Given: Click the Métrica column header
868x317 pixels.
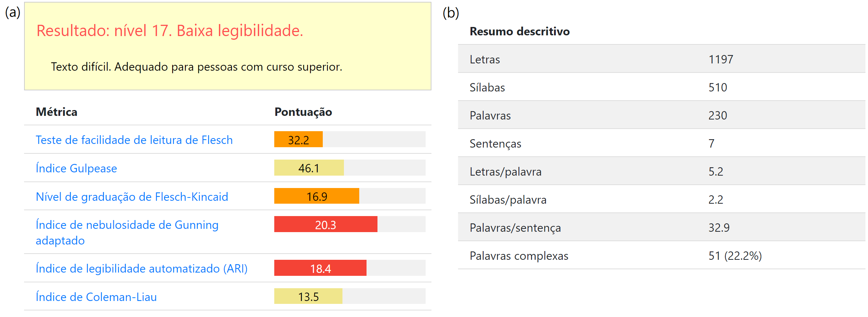Looking at the screenshot, I should pyautogui.click(x=57, y=112).
